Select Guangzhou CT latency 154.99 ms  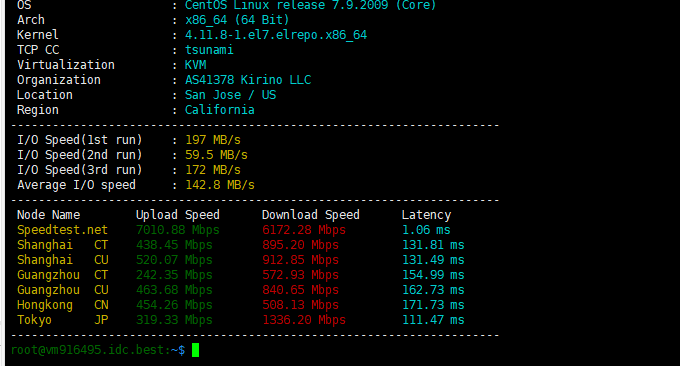coord(433,275)
